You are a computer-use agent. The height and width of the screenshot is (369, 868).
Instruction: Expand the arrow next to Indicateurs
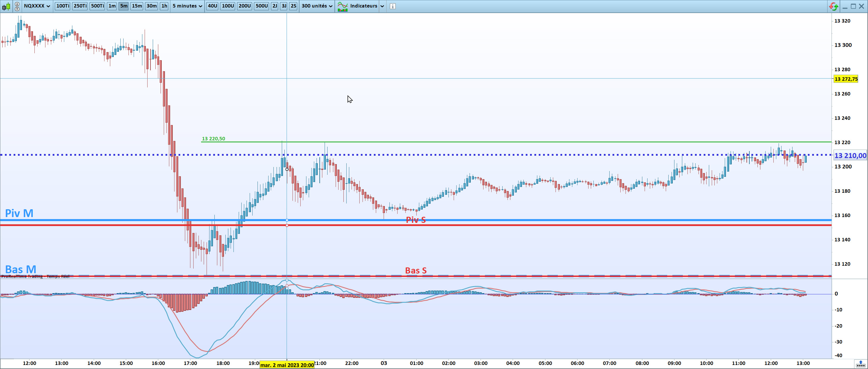[382, 6]
